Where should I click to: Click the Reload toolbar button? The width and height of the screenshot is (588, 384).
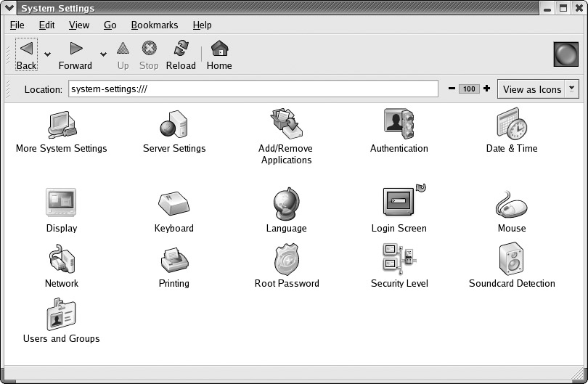point(181,55)
